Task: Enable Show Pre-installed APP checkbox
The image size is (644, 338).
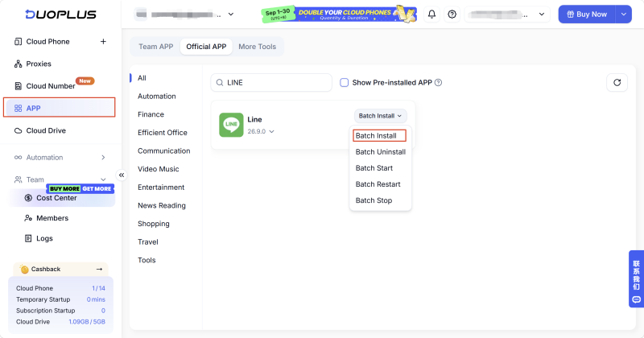Action: click(x=345, y=83)
